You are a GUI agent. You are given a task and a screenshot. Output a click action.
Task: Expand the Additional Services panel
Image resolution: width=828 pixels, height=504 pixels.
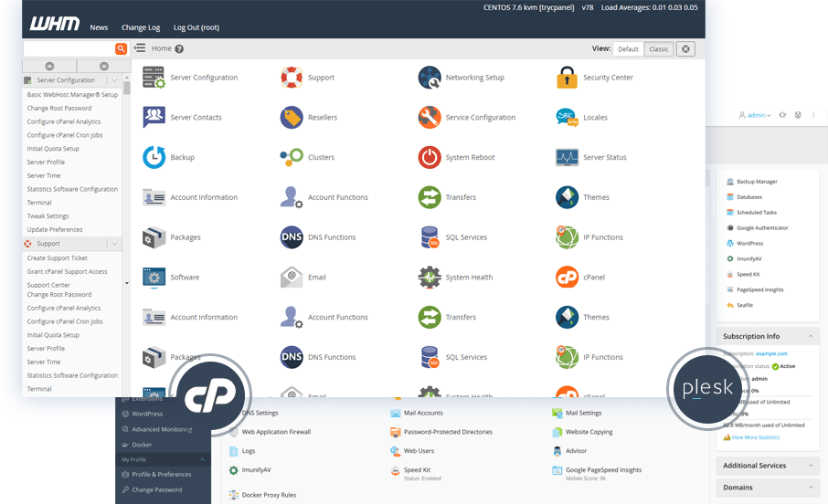[811, 466]
